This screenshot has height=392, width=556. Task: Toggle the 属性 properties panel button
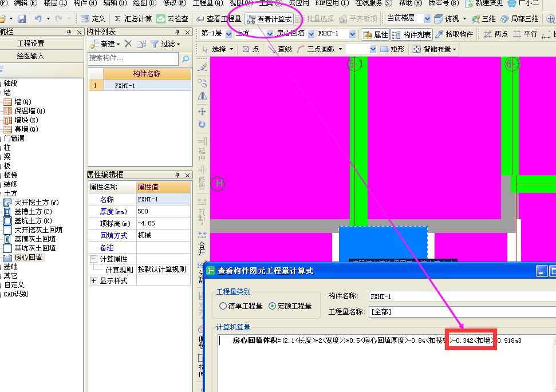coord(376,34)
